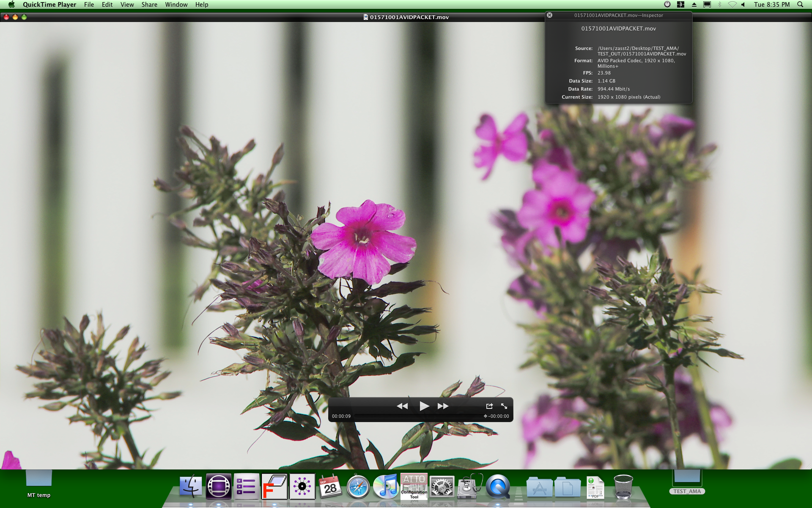Open the File menu
The height and width of the screenshot is (508, 812).
[89, 5]
